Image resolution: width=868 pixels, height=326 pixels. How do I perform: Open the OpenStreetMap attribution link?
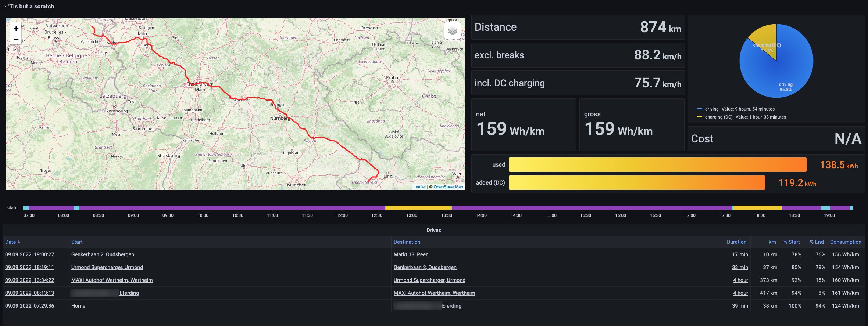click(x=448, y=187)
